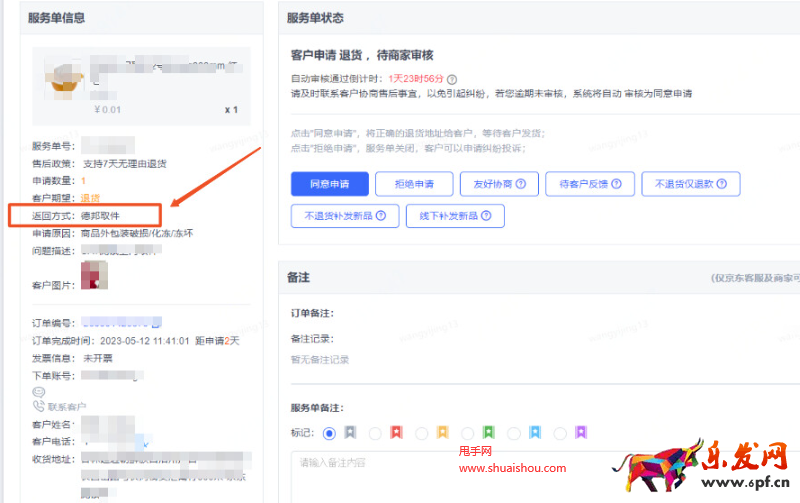This screenshot has height=503, width=800.
Task: Click 支持7天无理由退货 policy text
Action: tap(125, 164)
